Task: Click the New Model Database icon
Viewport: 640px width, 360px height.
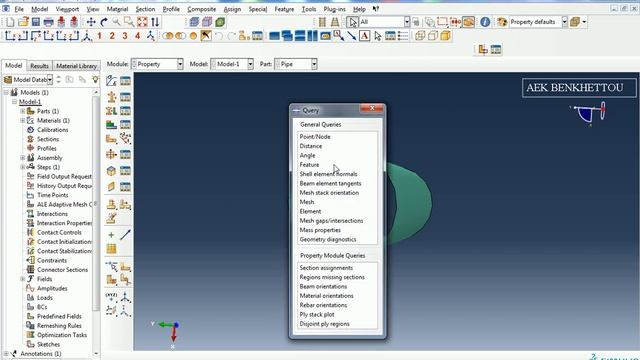Action: coord(10,22)
